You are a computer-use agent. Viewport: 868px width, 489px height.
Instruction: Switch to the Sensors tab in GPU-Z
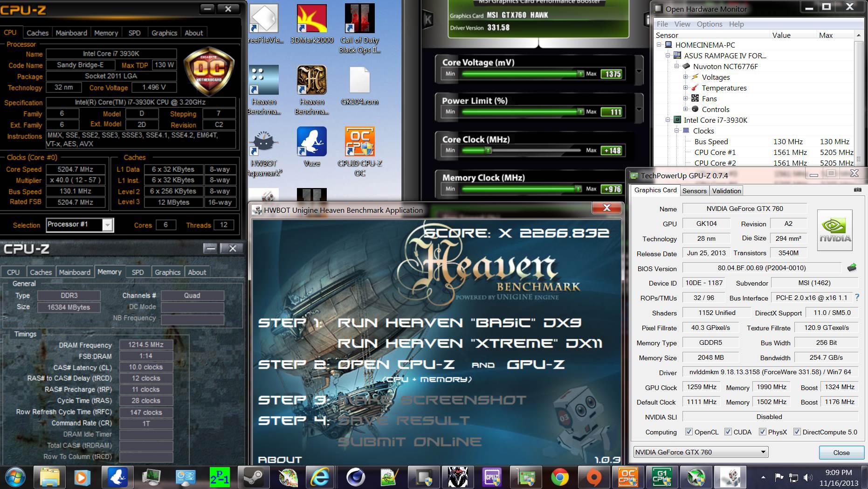click(694, 190)
